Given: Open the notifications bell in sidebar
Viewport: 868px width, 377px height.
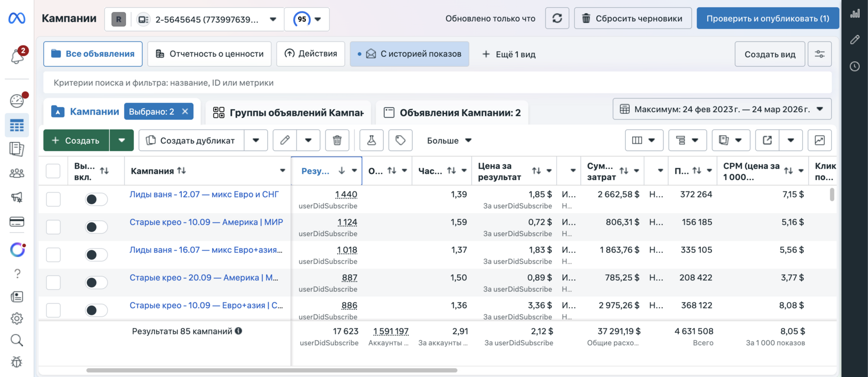Looking at the screenshot, I should 17,56.
